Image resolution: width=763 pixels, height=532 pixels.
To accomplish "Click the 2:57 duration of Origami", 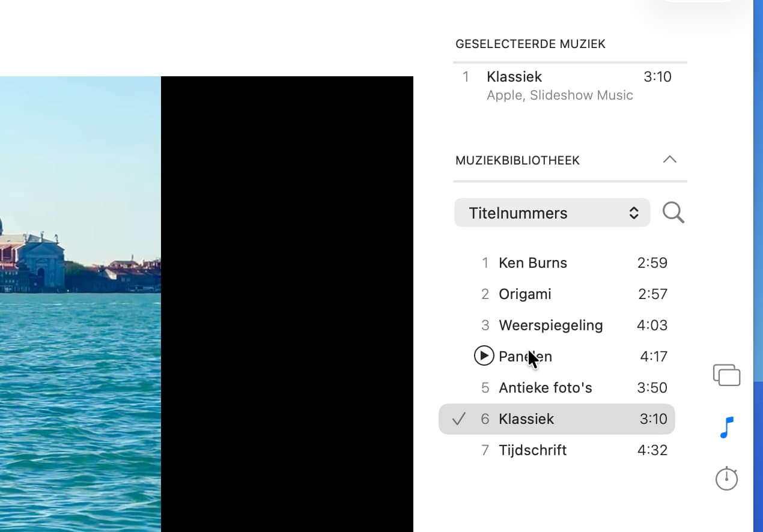I will pyautogui.click(x=653, y=294).
